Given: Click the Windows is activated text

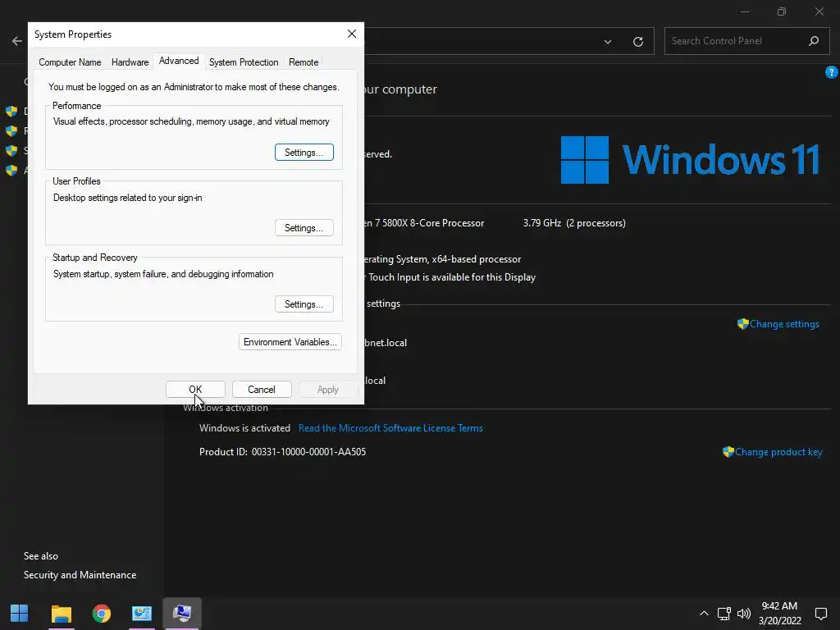Looking at the screenshot, I should pyautogui.click(x=244, y=428).
